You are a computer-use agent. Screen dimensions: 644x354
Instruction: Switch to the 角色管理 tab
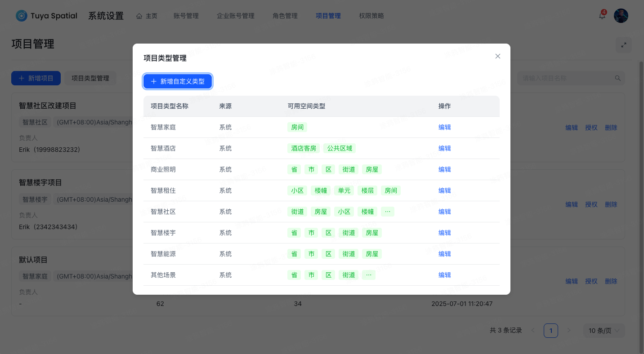(285, 16)
